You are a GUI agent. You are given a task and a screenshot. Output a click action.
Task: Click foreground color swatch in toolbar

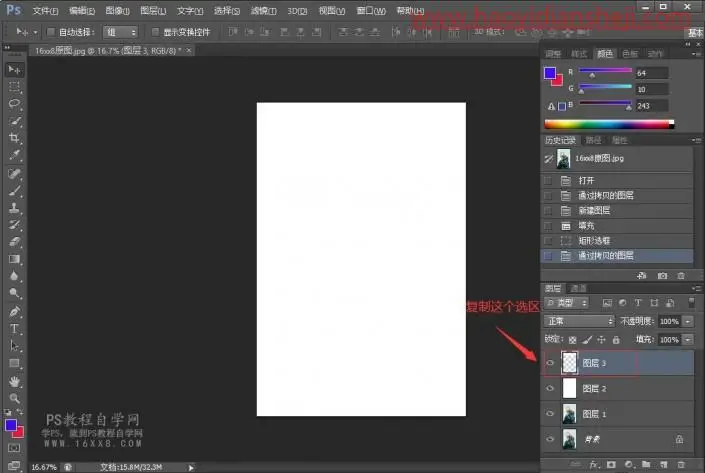point(11,425)
